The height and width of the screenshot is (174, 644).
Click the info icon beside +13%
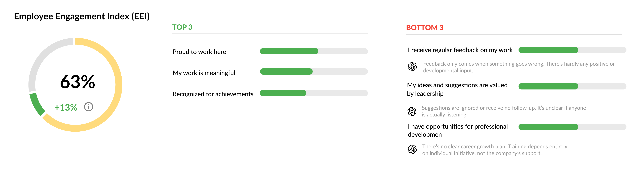click(88, 107)
